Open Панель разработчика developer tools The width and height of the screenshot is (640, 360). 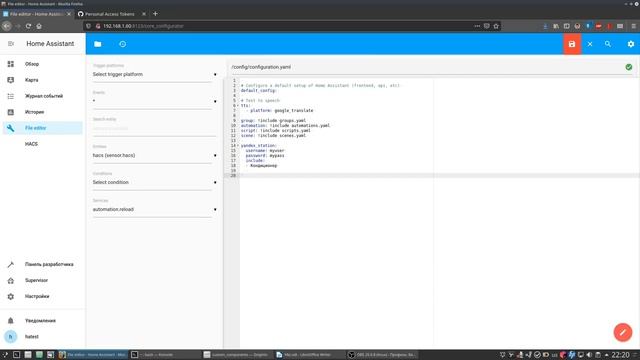[42, 264]
